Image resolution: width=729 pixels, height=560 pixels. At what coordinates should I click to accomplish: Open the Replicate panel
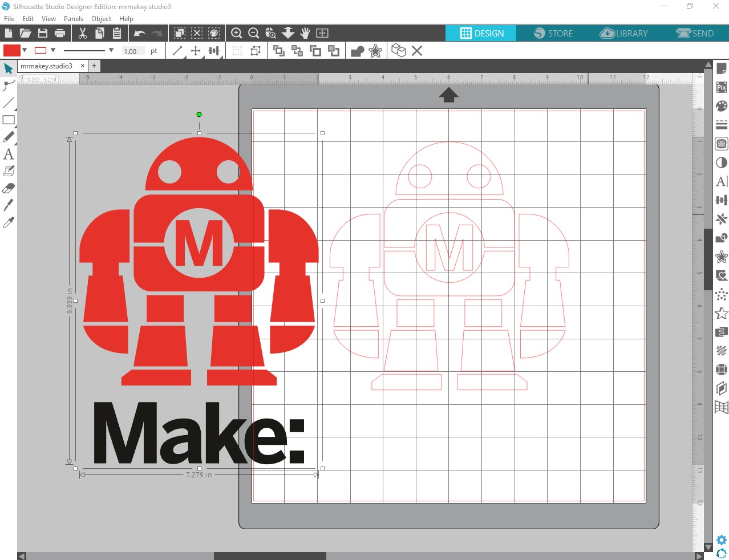[x=722, y=219]
